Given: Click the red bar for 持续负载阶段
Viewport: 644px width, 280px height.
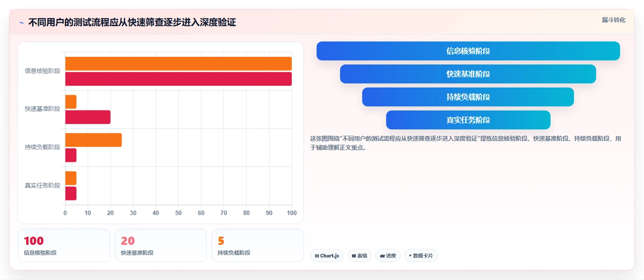Looking at the screenshot, I should coord(71,155).
